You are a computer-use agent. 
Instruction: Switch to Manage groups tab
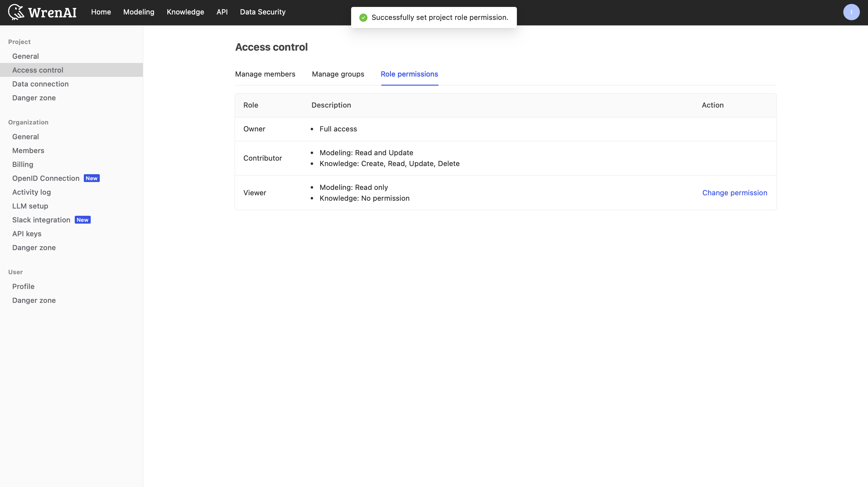tap(338, 74)
